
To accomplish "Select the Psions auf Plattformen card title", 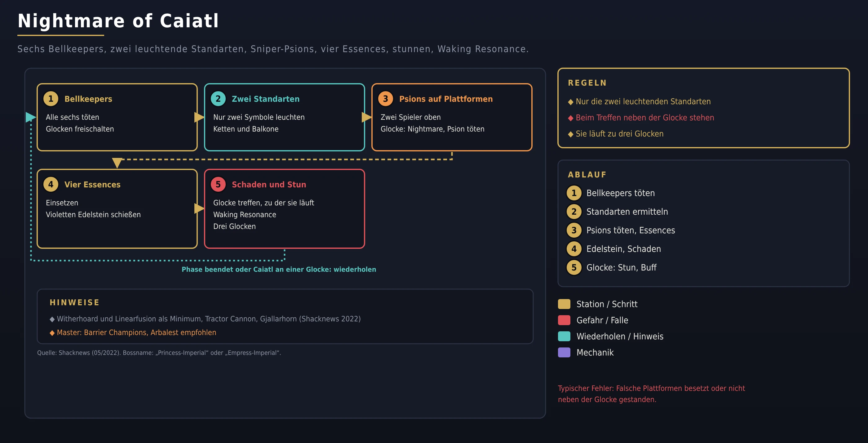I will click(446, 99).
